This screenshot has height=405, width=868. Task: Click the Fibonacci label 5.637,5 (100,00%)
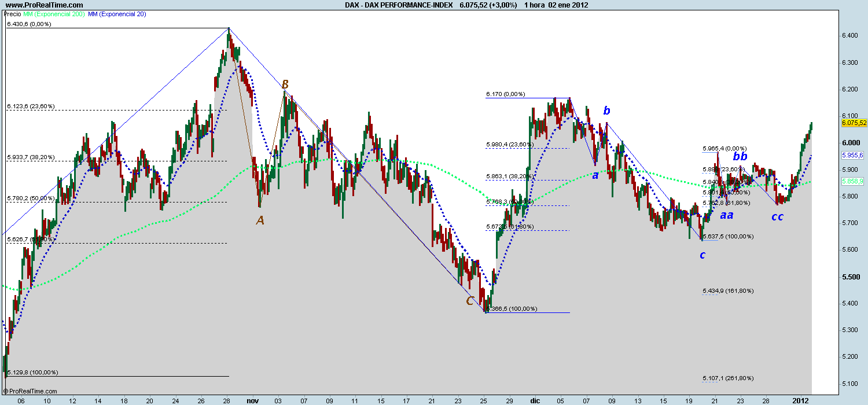click(x=729, y=237)
